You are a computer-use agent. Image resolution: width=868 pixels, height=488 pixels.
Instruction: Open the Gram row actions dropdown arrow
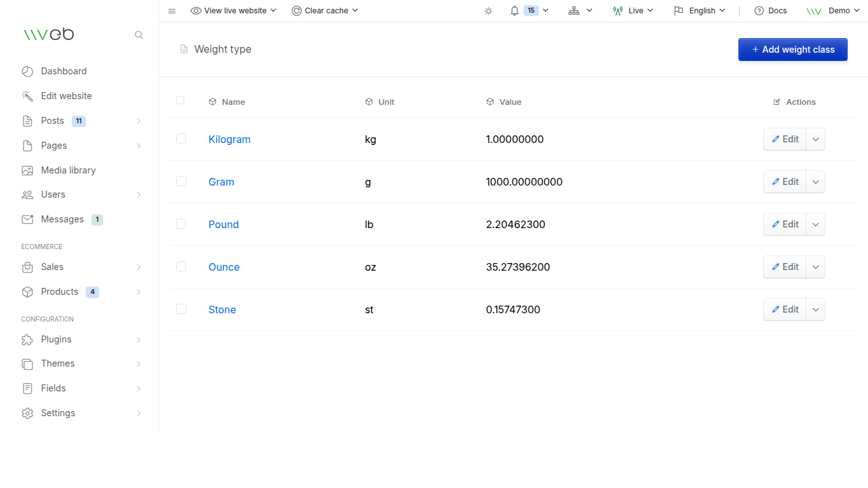(816, 182)
